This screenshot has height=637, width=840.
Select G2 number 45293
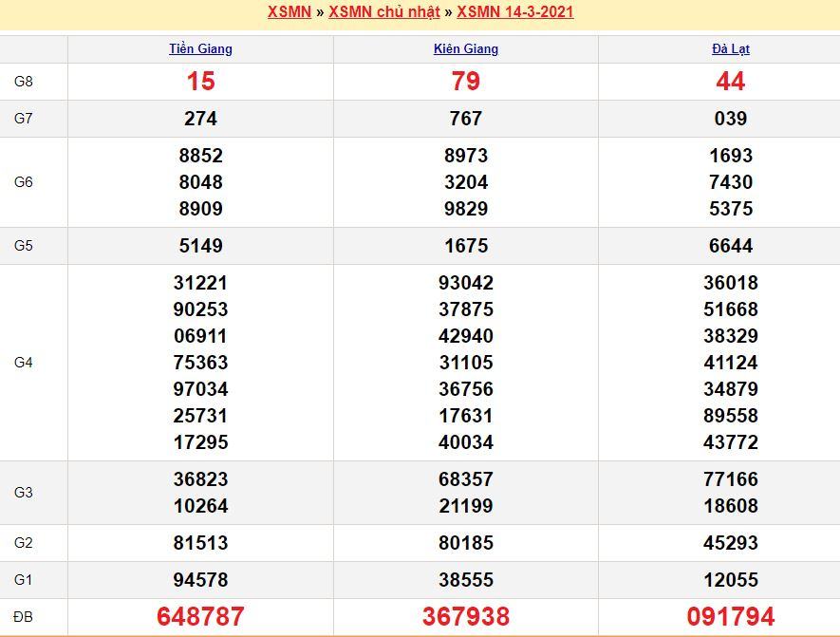click(731, 543)
